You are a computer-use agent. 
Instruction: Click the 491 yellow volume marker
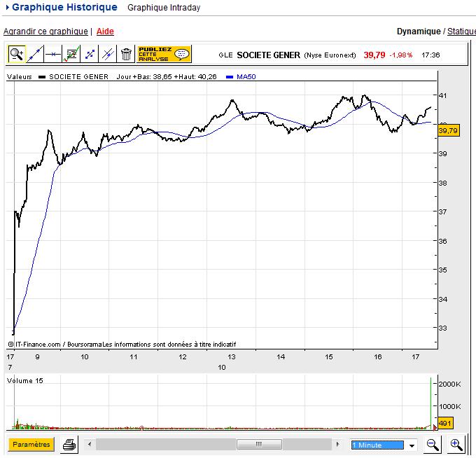[x=445, y=423]
